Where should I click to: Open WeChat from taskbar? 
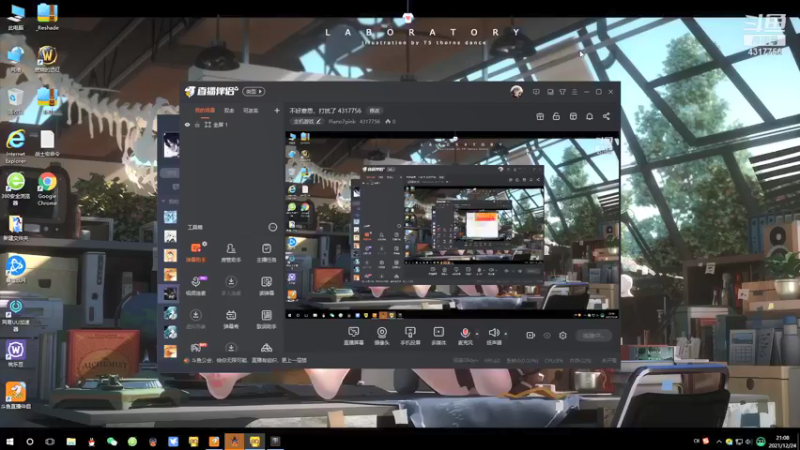[x=112, y=441]
